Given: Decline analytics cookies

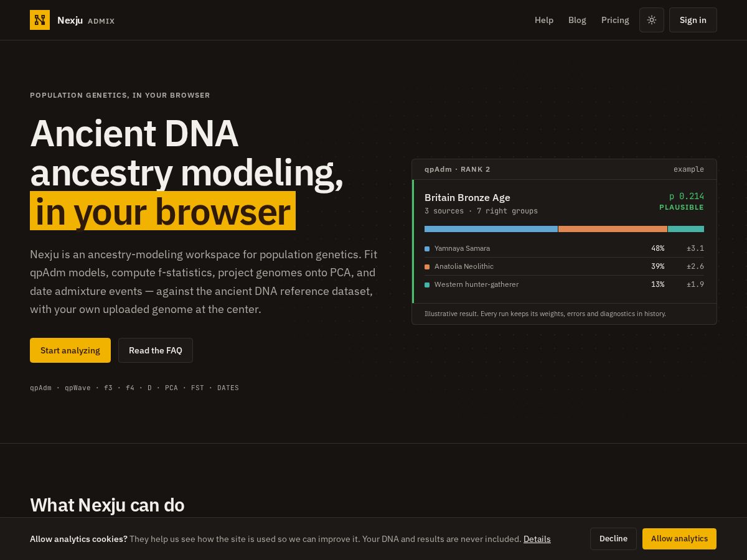Looking at the screenshot, I should pos(613,539).
